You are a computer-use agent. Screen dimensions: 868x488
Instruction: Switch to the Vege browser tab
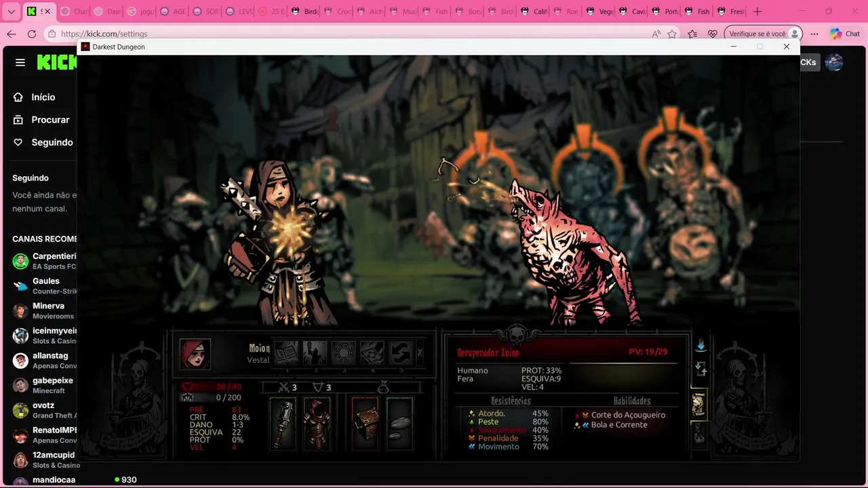tap(599, 12)
